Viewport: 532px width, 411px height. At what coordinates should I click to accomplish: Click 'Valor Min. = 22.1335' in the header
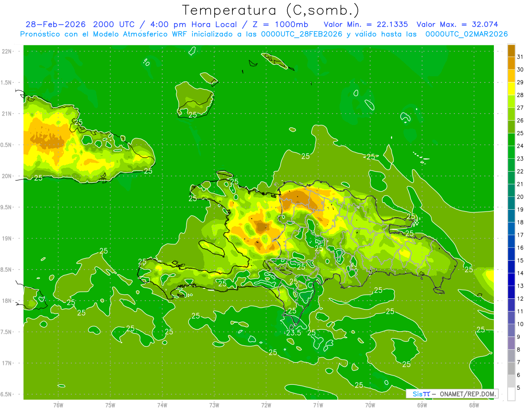pyautogui.click(x=366, y=24)
